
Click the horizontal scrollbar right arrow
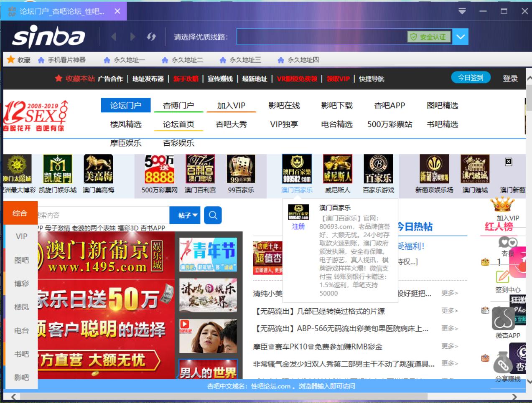[x=514, y=397]
